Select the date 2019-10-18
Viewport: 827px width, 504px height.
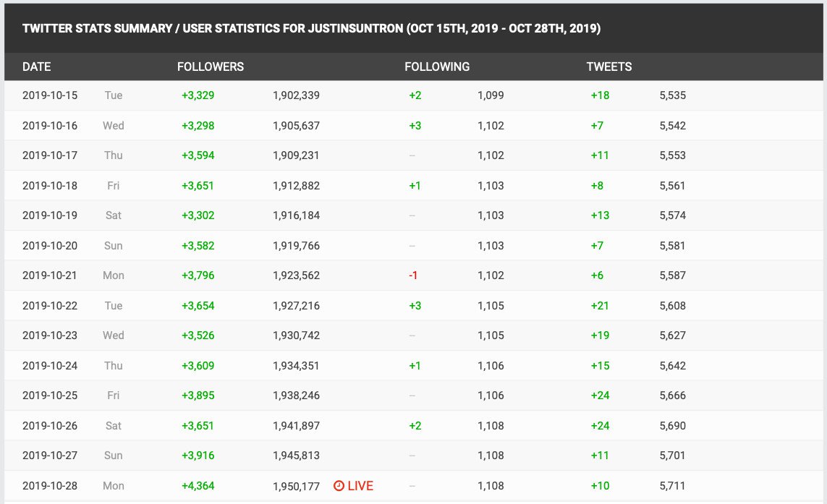click(x=50, y=186)
